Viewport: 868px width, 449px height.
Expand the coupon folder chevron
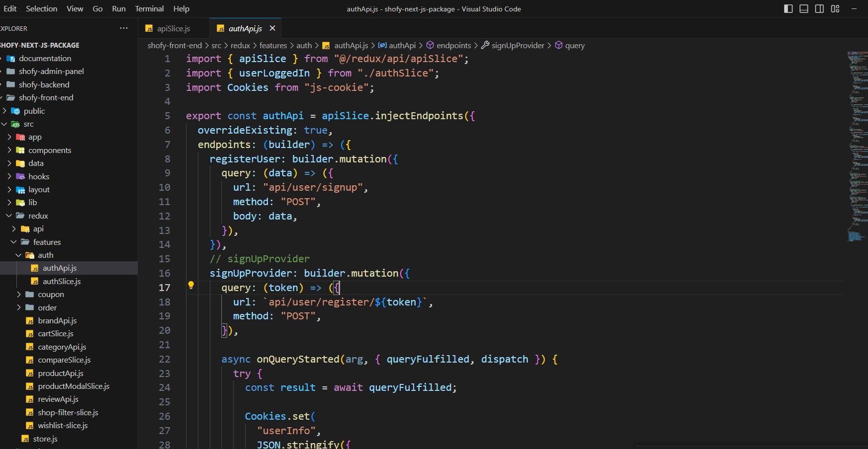pos(19,295)
